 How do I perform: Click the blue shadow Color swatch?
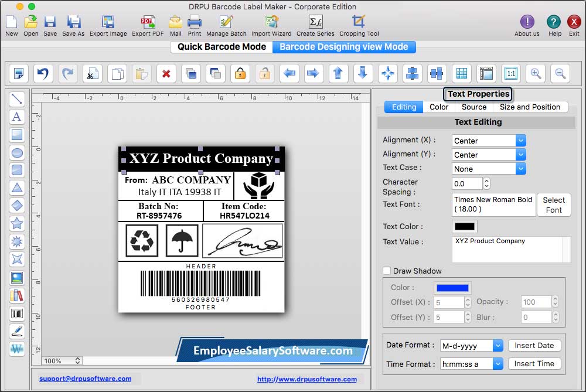point(452,288)
